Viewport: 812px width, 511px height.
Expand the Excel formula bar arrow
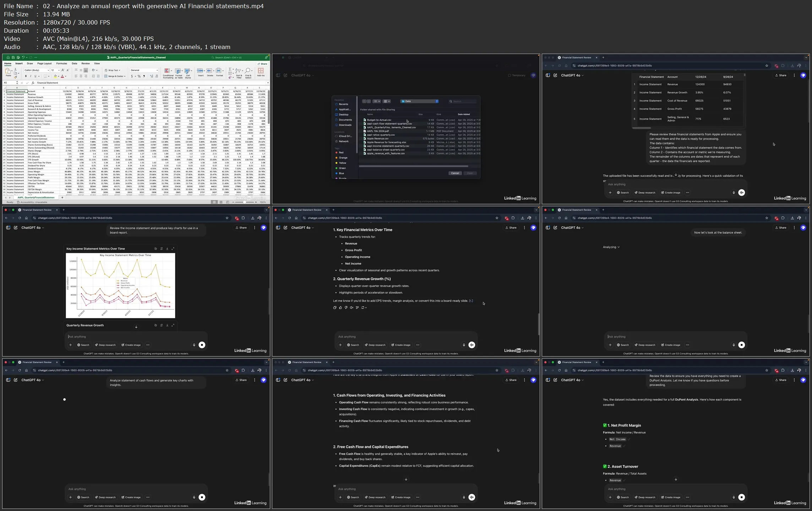[x=268, y=83]
